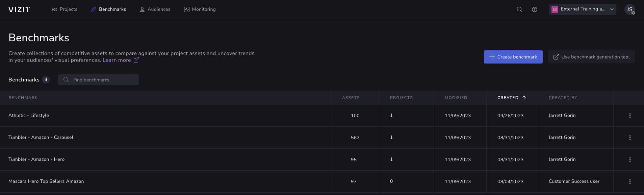644x195 pixels.
Task: Sort by the Modified column header
Action: [x=456, y=98]
